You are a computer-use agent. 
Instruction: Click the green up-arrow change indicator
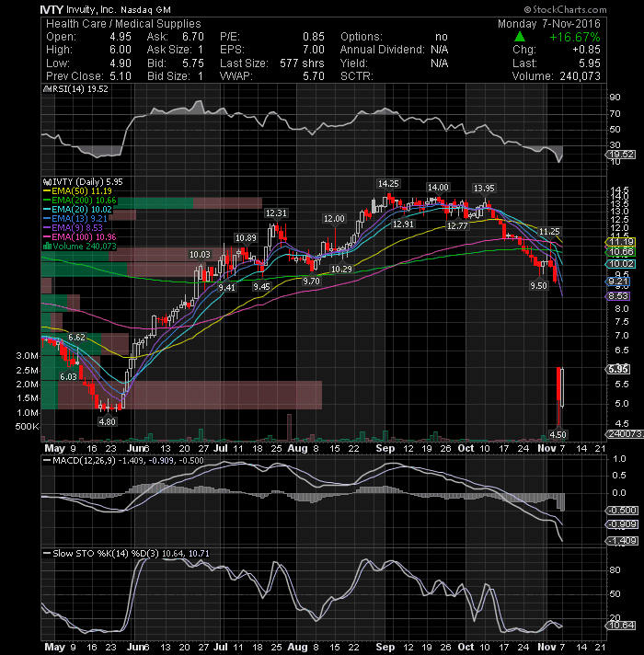(x=520, y=37)
